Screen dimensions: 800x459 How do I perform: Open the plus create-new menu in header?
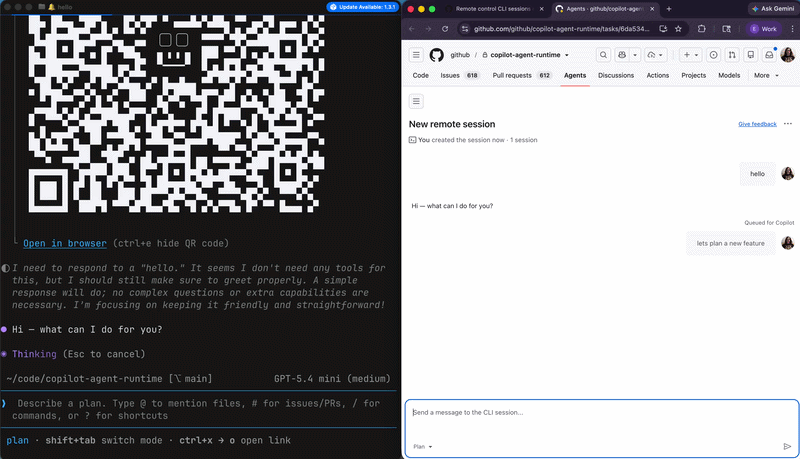690,55
